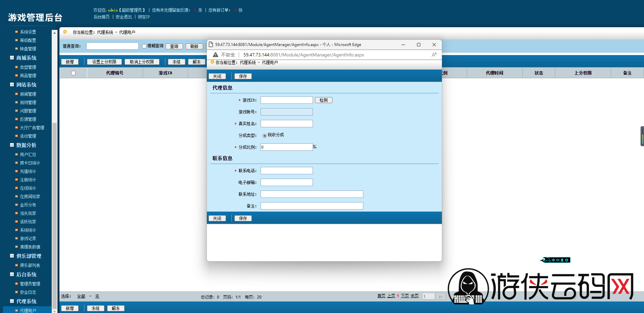This screenshot has height=313, width=644.
Task: Click the 真实姓名 input field
Action: [x=287, y=124]
